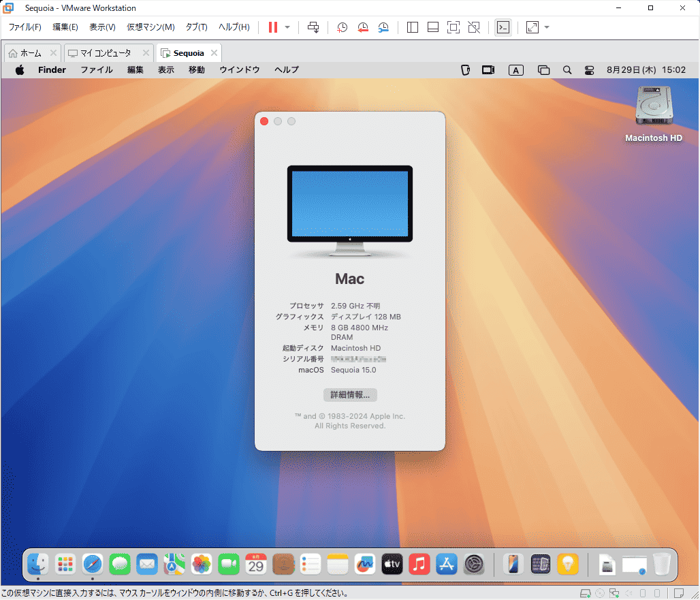Open App Store from the Dock
700x600 pixels.
point(447,565)
